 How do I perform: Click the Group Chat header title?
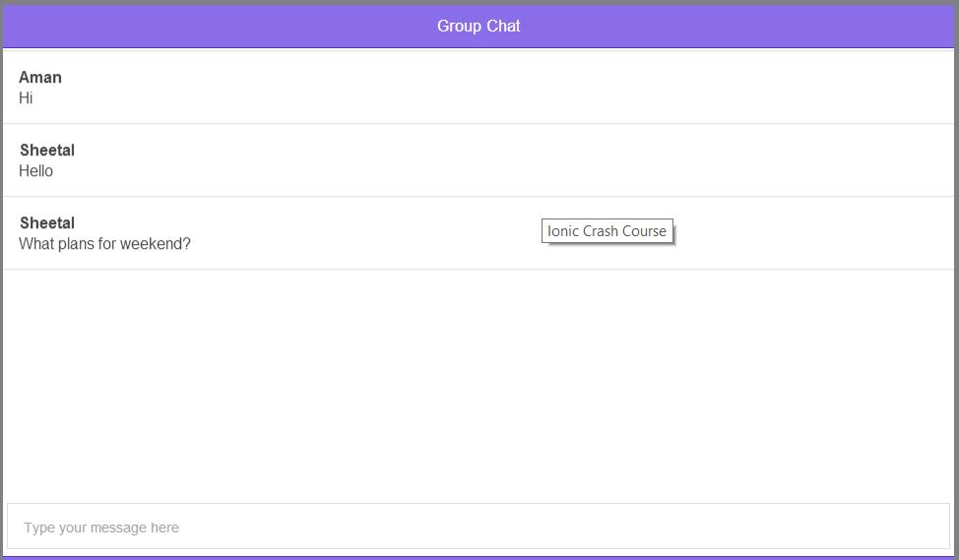(x=479, y=27)
